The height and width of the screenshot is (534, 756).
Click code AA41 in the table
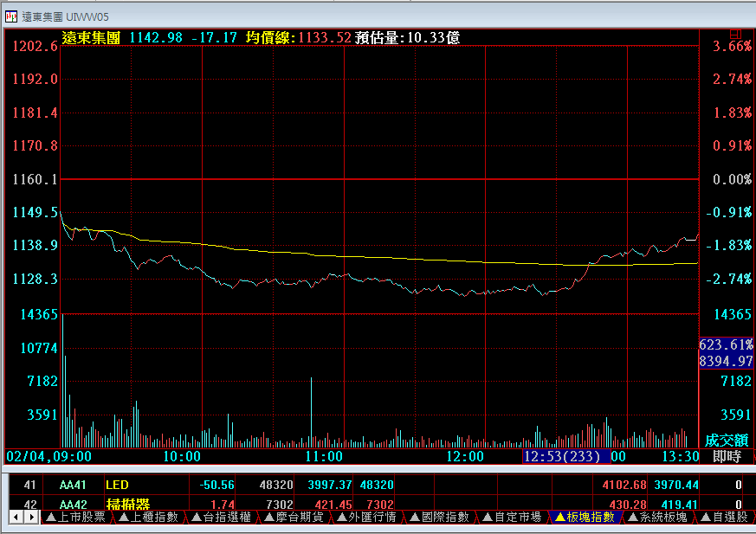click(73, 485)
